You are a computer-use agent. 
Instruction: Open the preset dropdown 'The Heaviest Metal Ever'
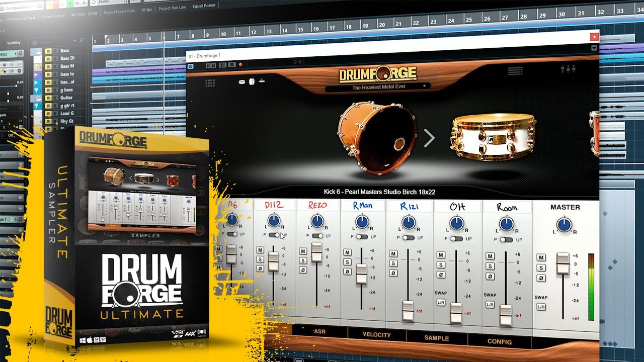pyautogui.click(x=378, y=87)
